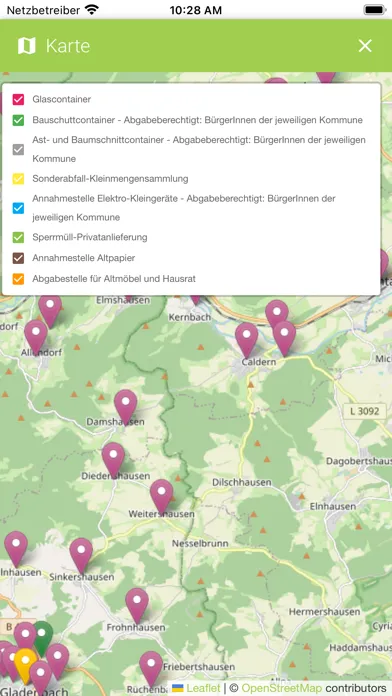Tap the Glascontainer legend label

coord(62,99)
